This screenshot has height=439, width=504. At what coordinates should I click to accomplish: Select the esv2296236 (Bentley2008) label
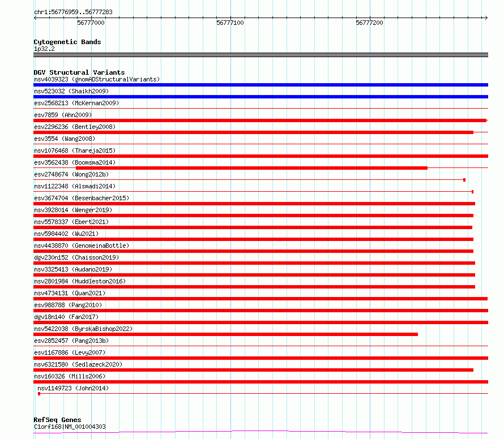[x=75, y=127]
